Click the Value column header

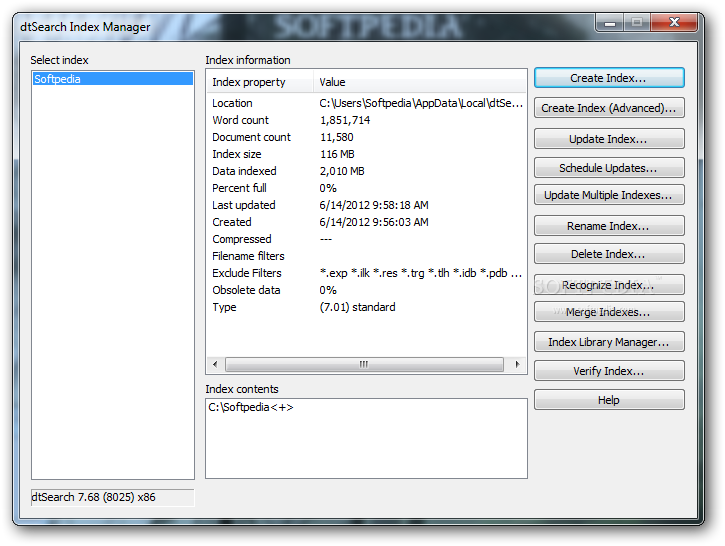420,82
